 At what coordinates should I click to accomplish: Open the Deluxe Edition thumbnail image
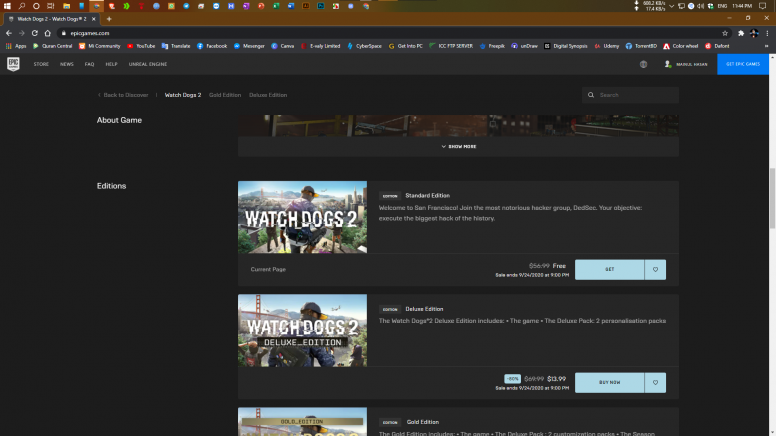click(x=302, y=331)
